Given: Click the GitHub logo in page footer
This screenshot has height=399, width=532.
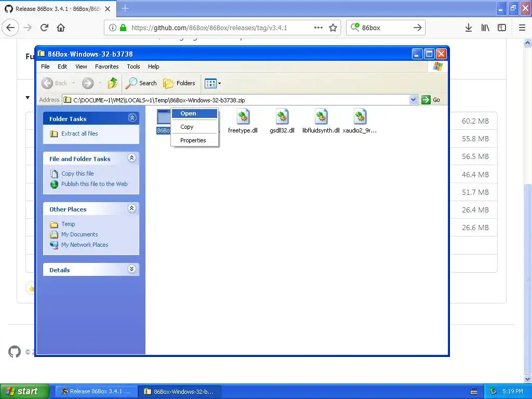Looking at the screenshot, I should coord(15,352).
